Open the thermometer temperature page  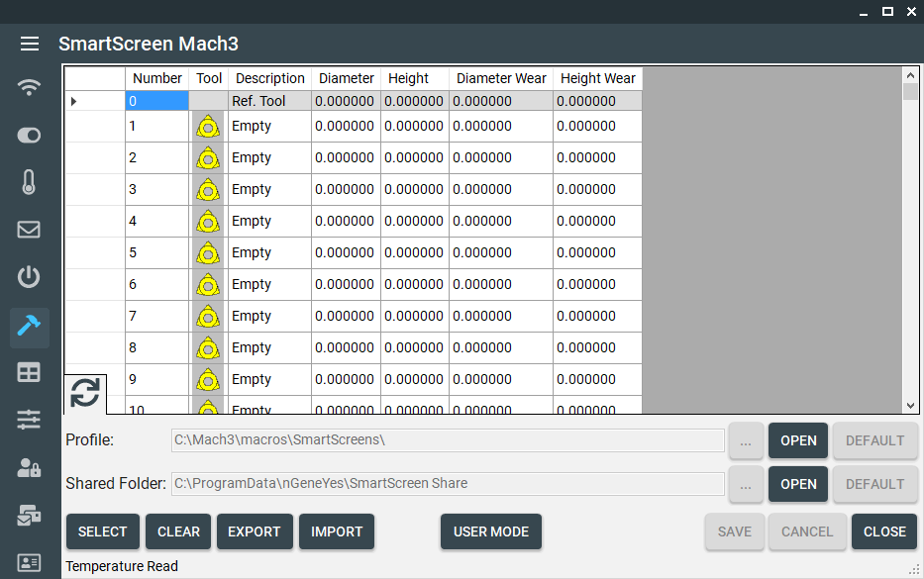[x=30, y=182]
